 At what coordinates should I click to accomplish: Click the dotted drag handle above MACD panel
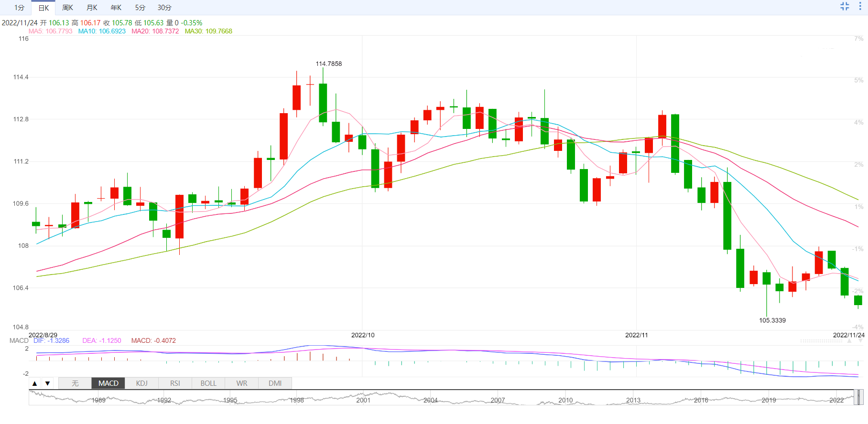pos(821,341)
